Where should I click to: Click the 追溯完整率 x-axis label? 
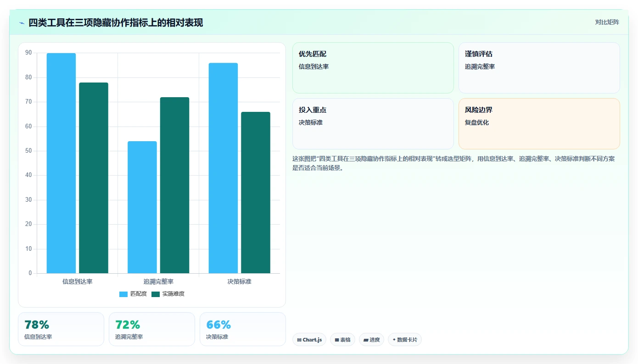[158, 281]
